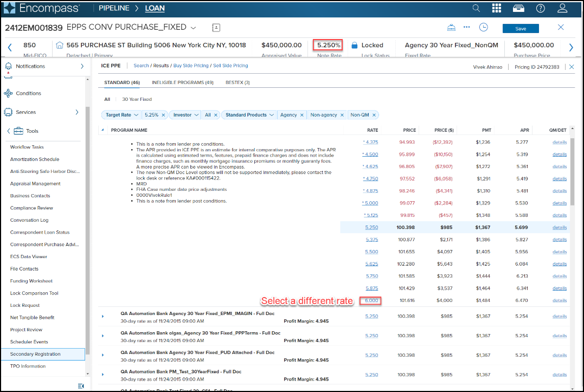Remove the 5.25% target rate filter chip
This screenshot has width=584, height=392.
163,115
